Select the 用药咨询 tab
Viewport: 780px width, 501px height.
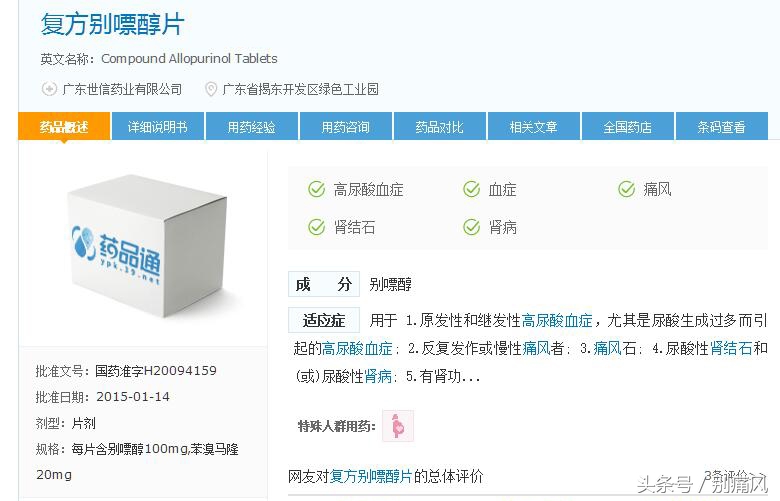pos(346,126)
